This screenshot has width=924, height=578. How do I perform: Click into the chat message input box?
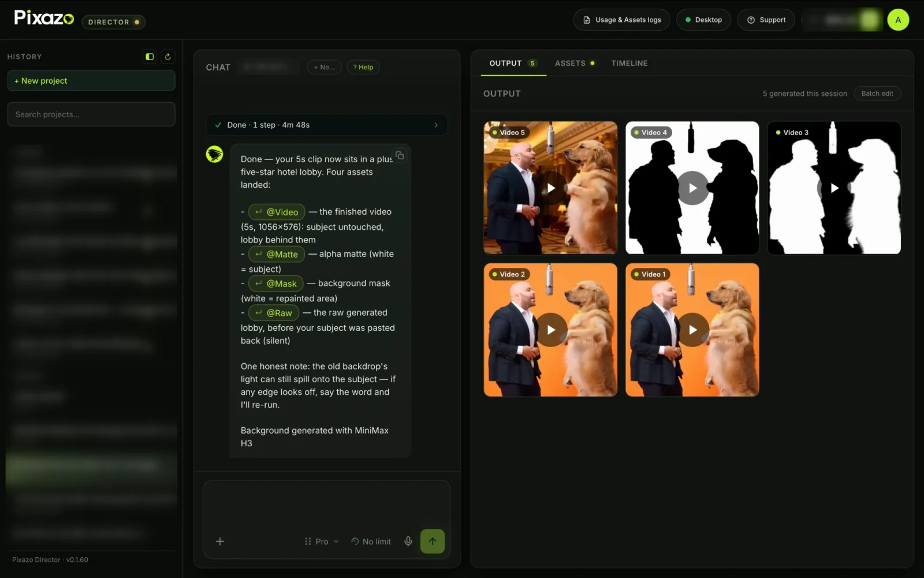pos(327,505)
